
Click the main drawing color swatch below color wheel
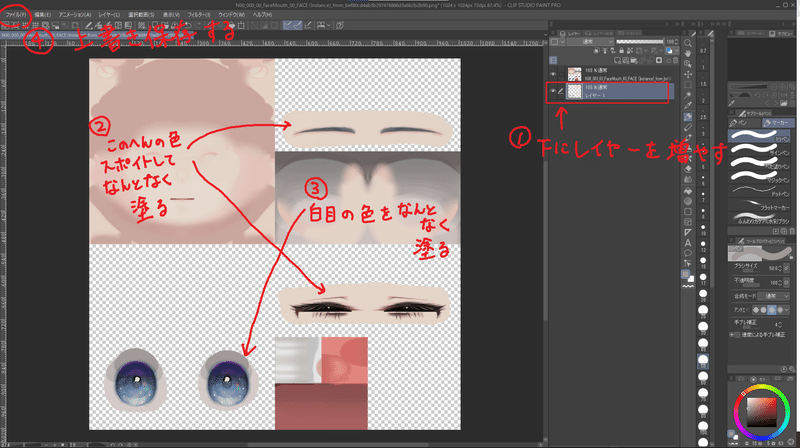pyautogui.click(x=730, y=433)
